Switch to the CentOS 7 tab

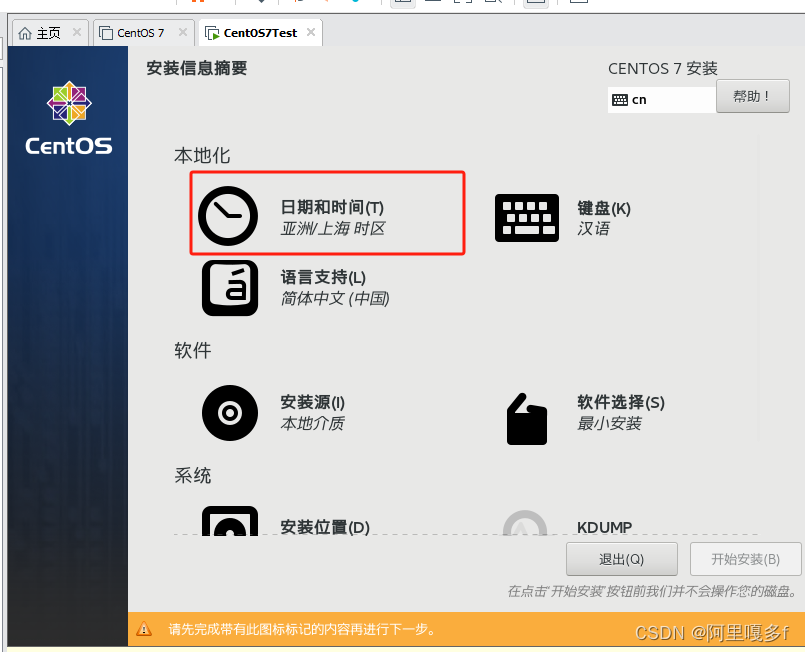pos(144,33)
